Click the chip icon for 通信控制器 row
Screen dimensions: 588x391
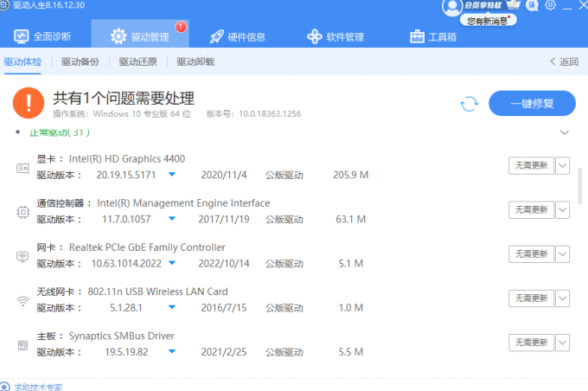pos(22,213)
